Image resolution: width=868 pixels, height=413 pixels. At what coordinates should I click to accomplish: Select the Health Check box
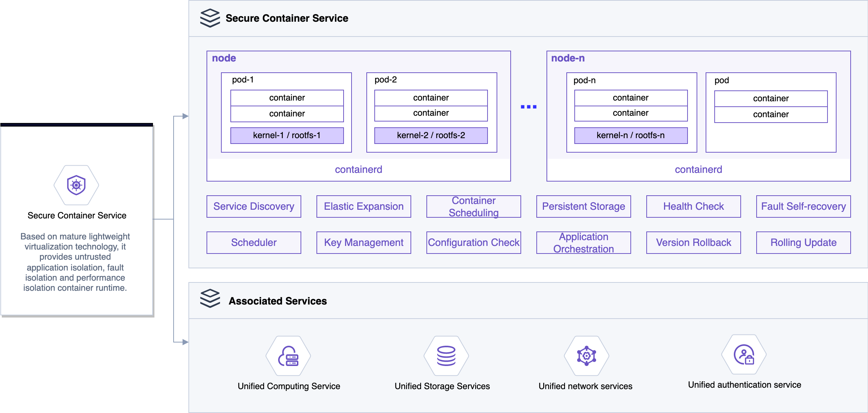[x=693, y=206]
